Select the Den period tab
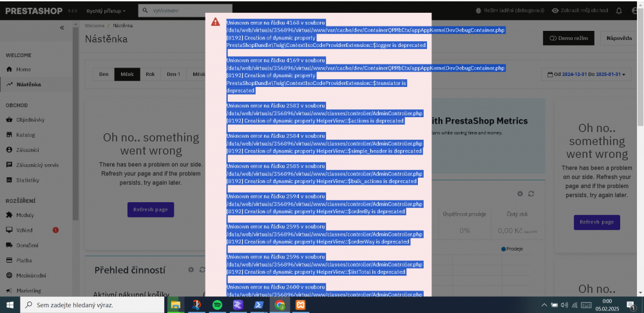Viewport: 644px width, 313px height. 104,74
